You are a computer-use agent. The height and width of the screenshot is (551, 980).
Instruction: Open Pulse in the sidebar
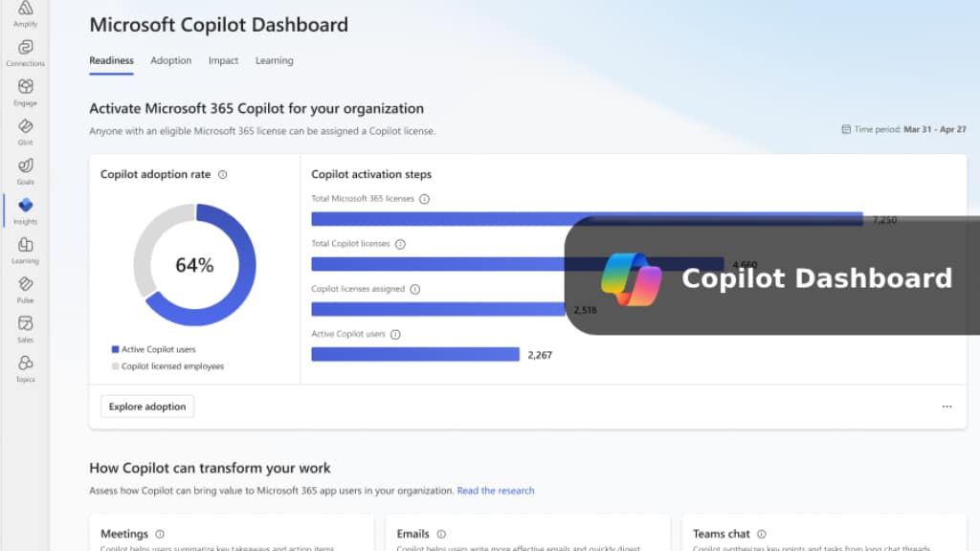tap(25, 289)
